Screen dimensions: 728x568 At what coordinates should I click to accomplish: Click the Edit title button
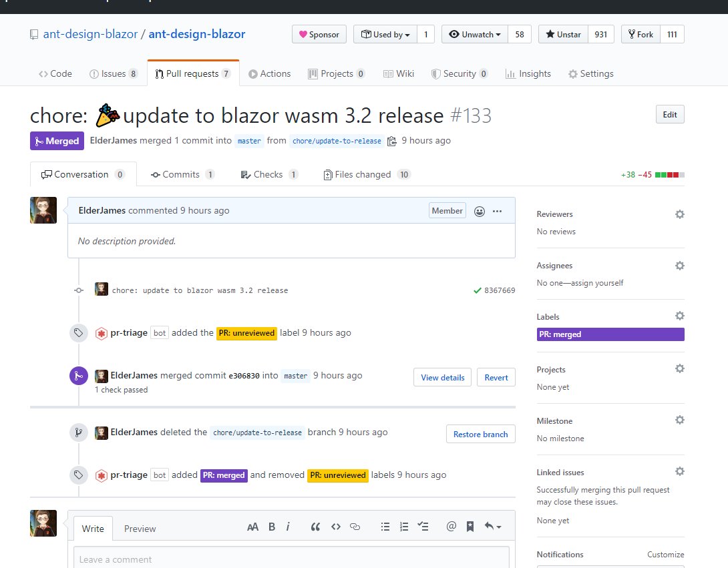click(x=669, y=115)
